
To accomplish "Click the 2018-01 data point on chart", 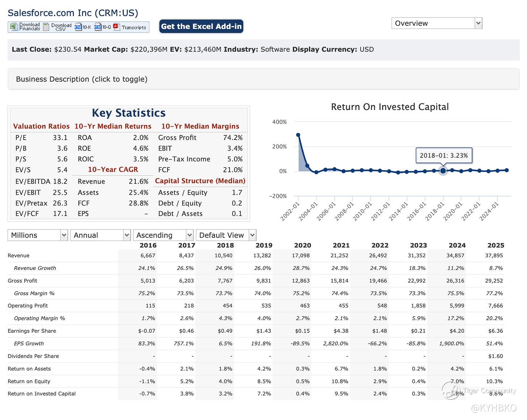I will click(443, 171).
